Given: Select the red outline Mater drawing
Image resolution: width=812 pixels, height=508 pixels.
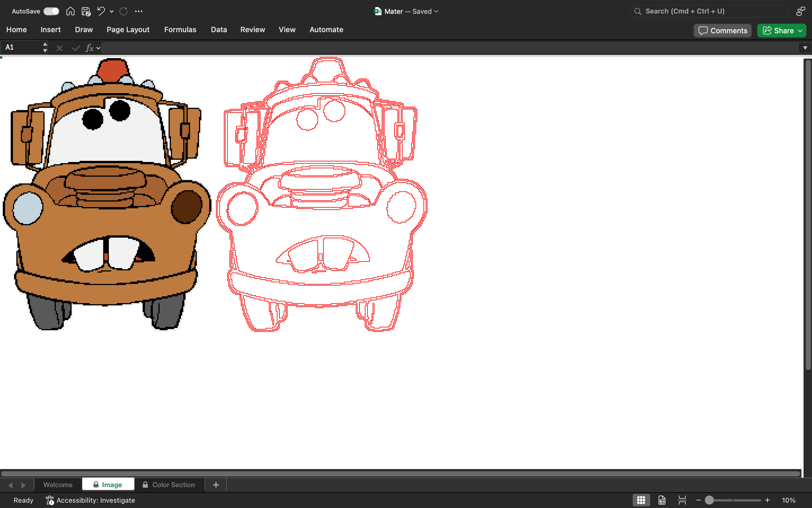Looking at the screenshot, I should pos(321,194).
